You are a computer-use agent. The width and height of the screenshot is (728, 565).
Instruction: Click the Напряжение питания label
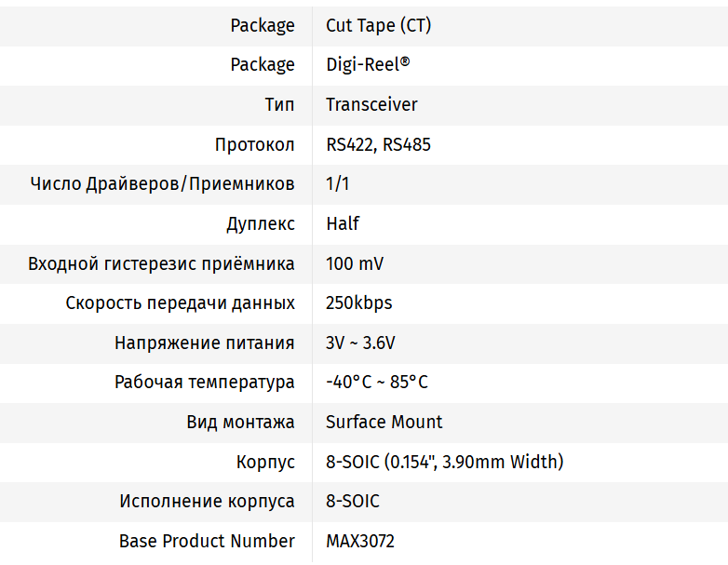point(205,343)
